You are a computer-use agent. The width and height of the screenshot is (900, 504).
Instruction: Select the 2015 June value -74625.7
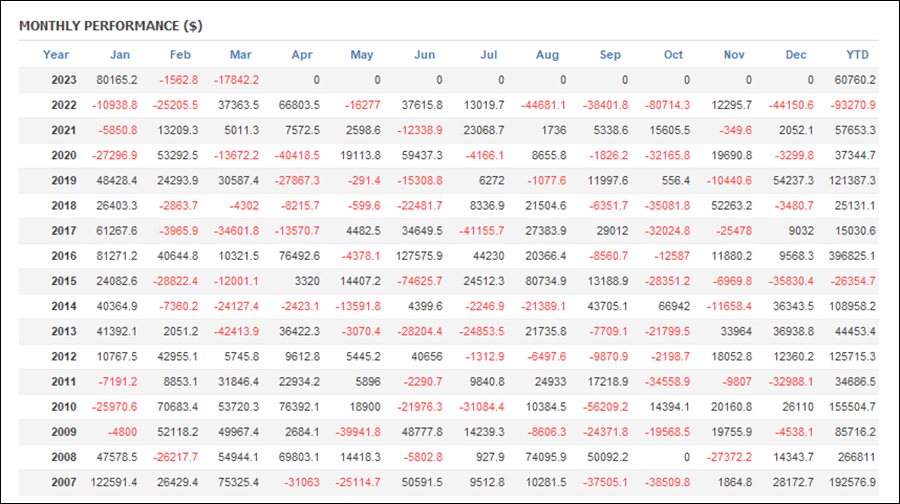tap(420, 281)
